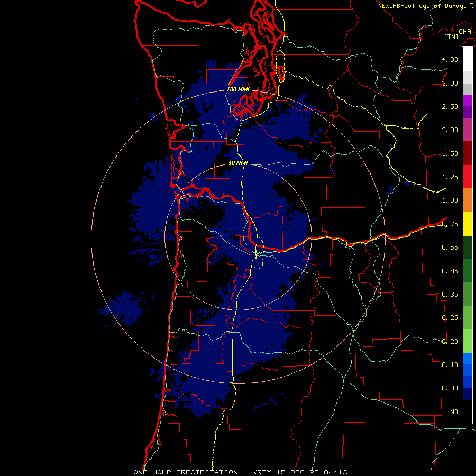Click the orange swatch beside 1.00

[467, 200]
